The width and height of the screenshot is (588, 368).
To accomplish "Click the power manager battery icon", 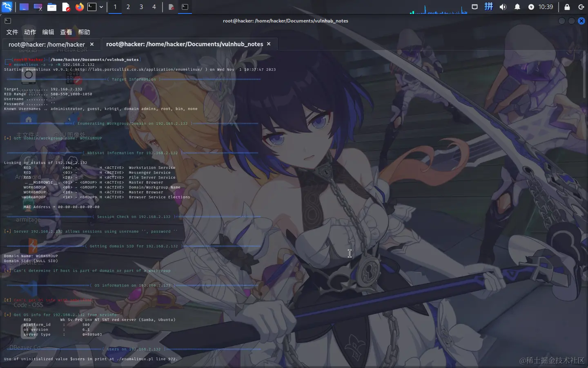I will click(x=531, y=7).
